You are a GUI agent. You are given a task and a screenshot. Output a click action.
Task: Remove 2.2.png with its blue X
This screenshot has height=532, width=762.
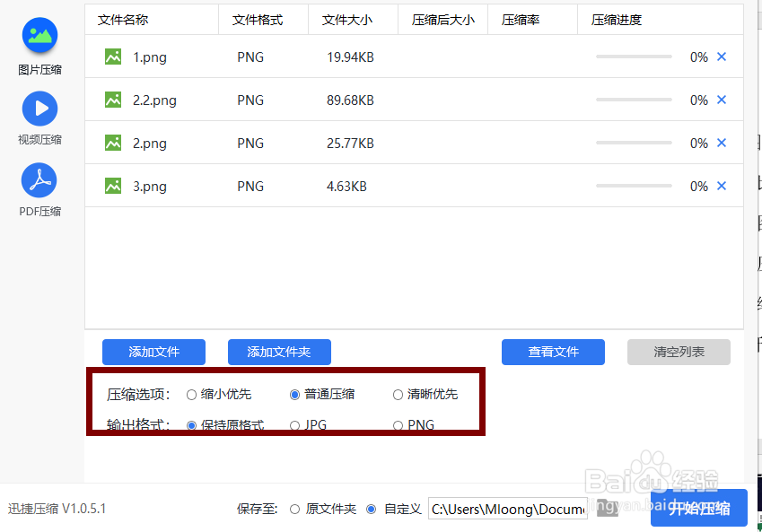pyautogui.click(x=722, y=100)
